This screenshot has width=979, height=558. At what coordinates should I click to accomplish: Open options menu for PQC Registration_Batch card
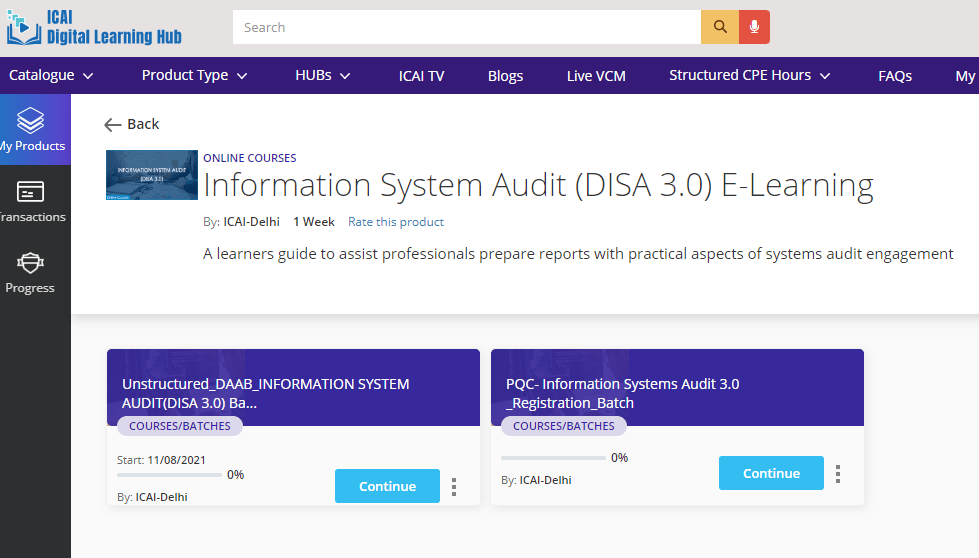pyautogui.click(x=838, y=474)
